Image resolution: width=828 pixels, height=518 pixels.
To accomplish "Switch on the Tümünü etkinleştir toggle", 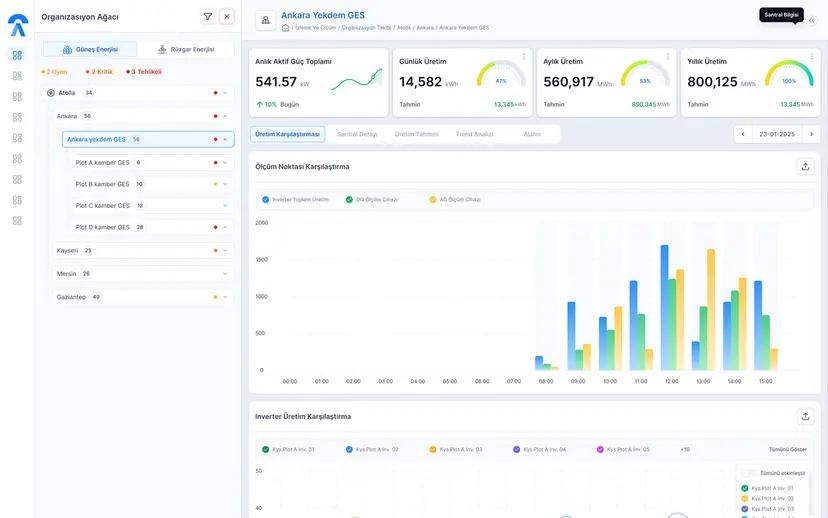I will coord(749,473).
